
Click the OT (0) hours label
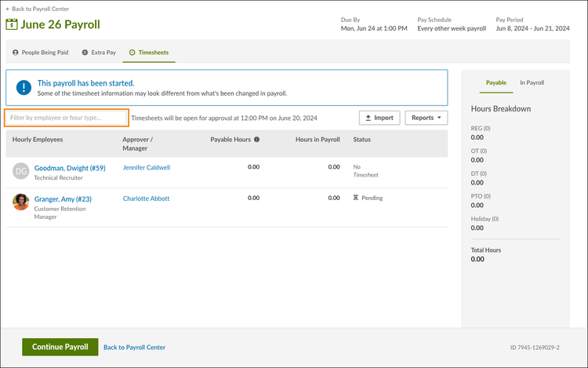(x=479, y=151)
